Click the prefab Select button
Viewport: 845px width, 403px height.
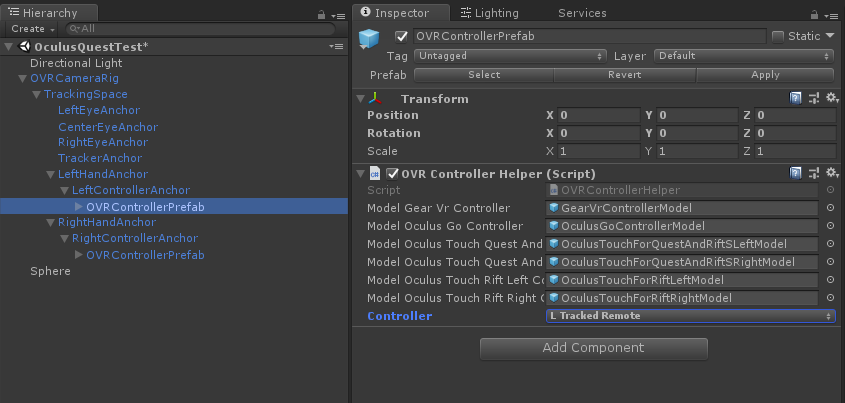pos(484,75)
